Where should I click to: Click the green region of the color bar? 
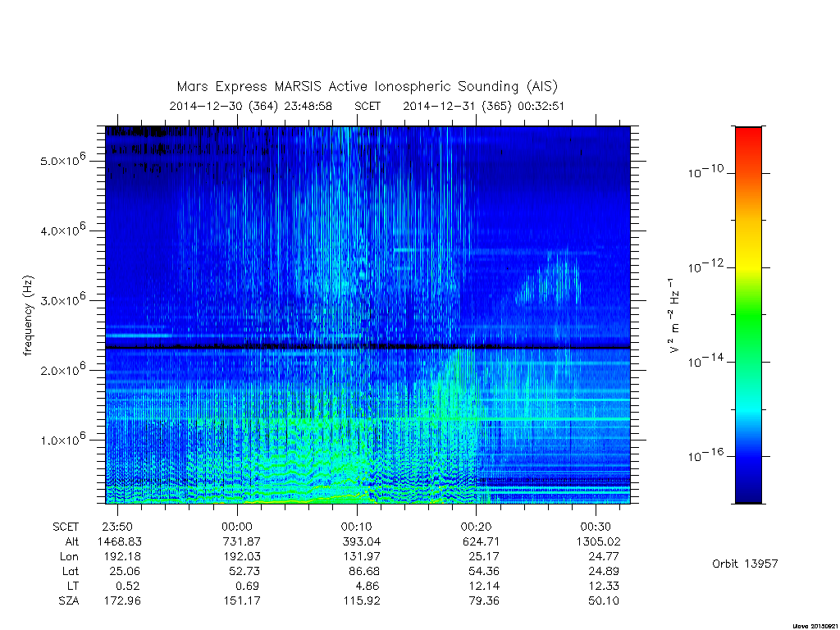pyautogui.click(x=748, y=316)
